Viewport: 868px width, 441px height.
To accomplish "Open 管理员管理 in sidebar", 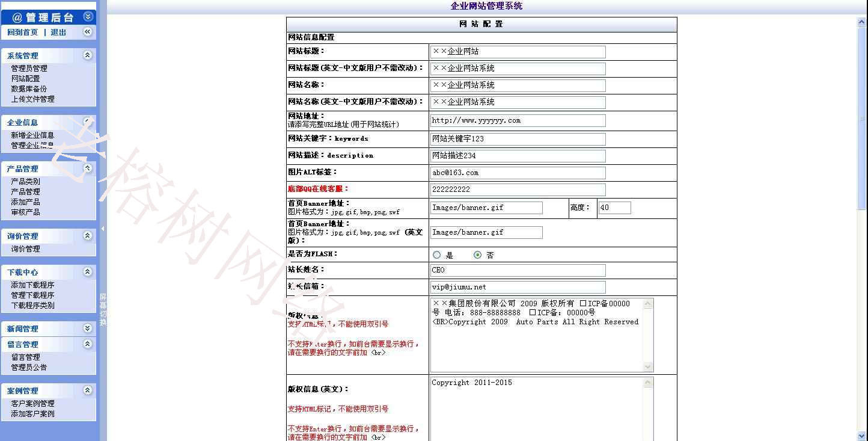I will pos(29,68).
